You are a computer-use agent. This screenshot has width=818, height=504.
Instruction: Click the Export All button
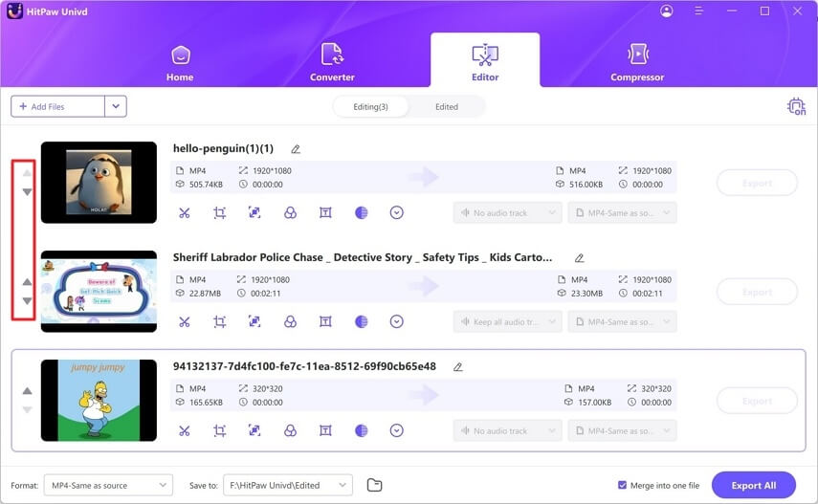753,485
